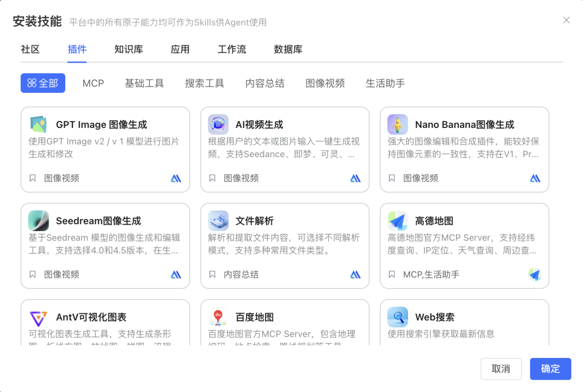Click the 百度地图 pin icon
Screen dimensions: 583x392
click(218, 317)
